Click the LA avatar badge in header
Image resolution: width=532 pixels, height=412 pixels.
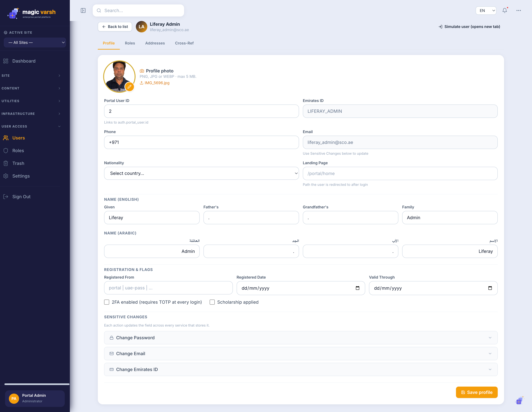coord(142,27)
